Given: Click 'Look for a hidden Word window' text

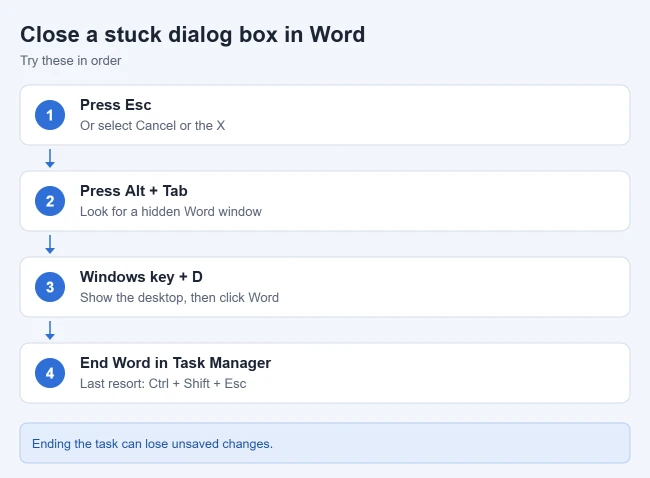Looking at the screenshot, I should 171,211.
